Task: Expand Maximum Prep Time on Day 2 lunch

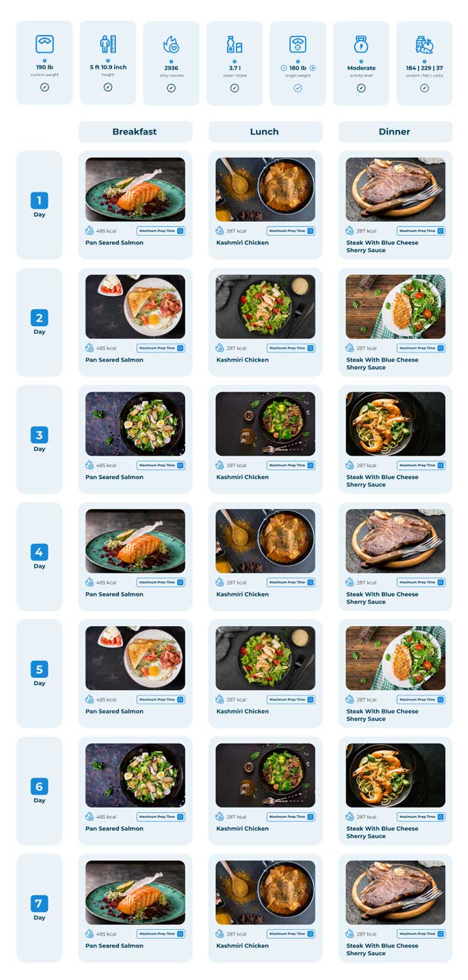Action: (x=291, y=348)
